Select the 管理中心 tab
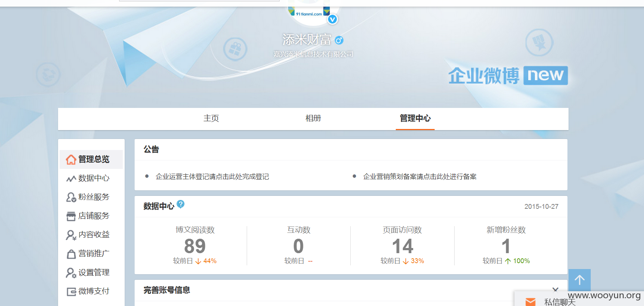The width and height of the screenshot is (644, 306). (x=415, y=118)
